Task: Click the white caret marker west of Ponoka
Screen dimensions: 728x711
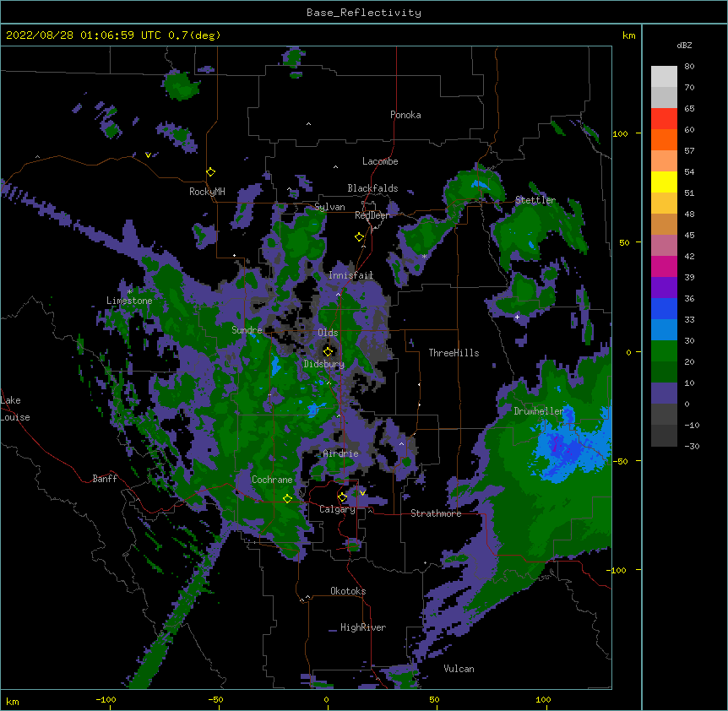Action: [x=308, y=124]
